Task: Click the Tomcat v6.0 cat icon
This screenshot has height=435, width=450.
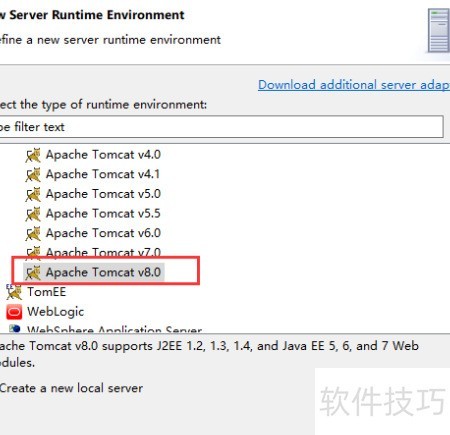Action: (33, 233)
